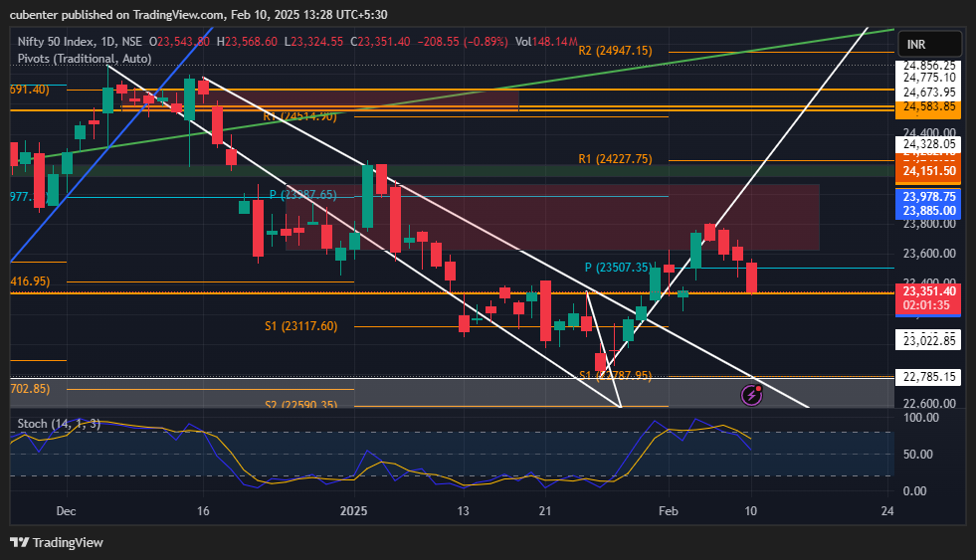Click the purple lightning bolt icon
Viewport: 976px width, 560px height.
[753, 396]
